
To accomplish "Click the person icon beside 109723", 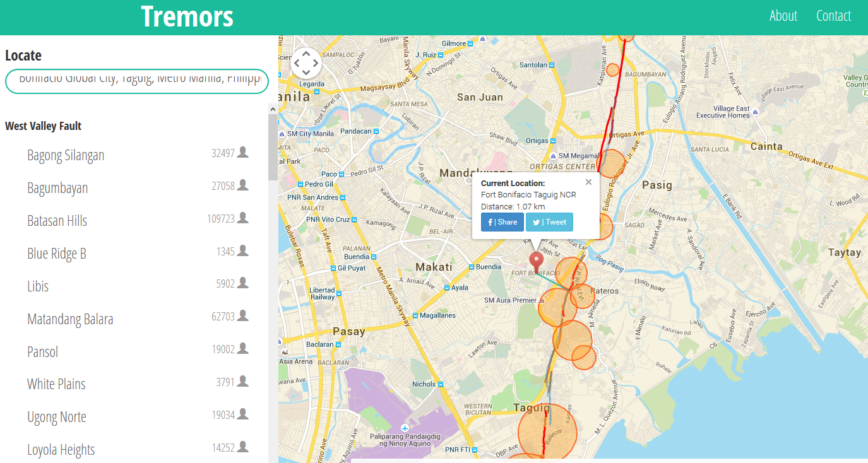I will tap(243, 218).
